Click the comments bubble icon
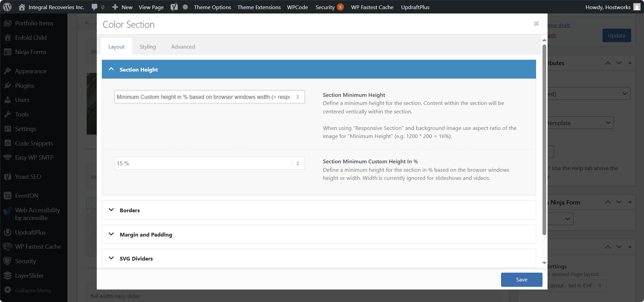 (95, 7)
